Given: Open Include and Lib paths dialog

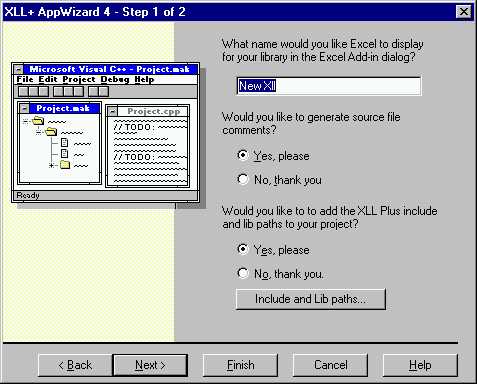Looking at the screenshot, I should click(311, 299).
